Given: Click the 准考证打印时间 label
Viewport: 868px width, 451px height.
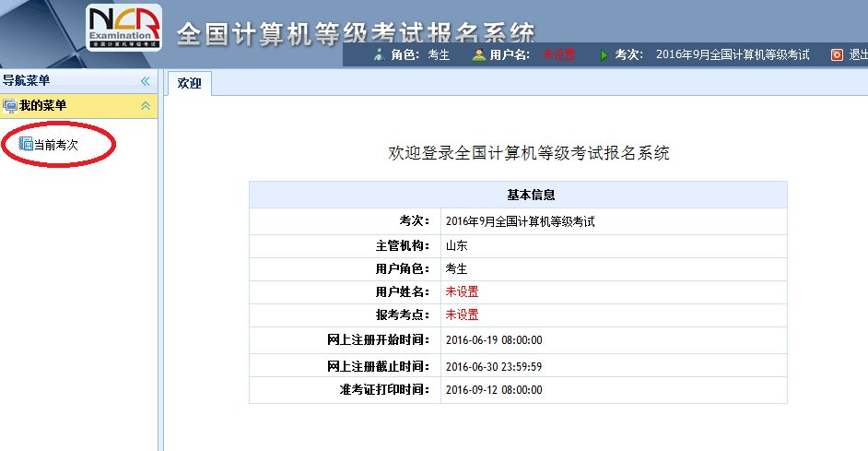Looking at the screenshot, I should pyautogui.click(x=385, y=389).
